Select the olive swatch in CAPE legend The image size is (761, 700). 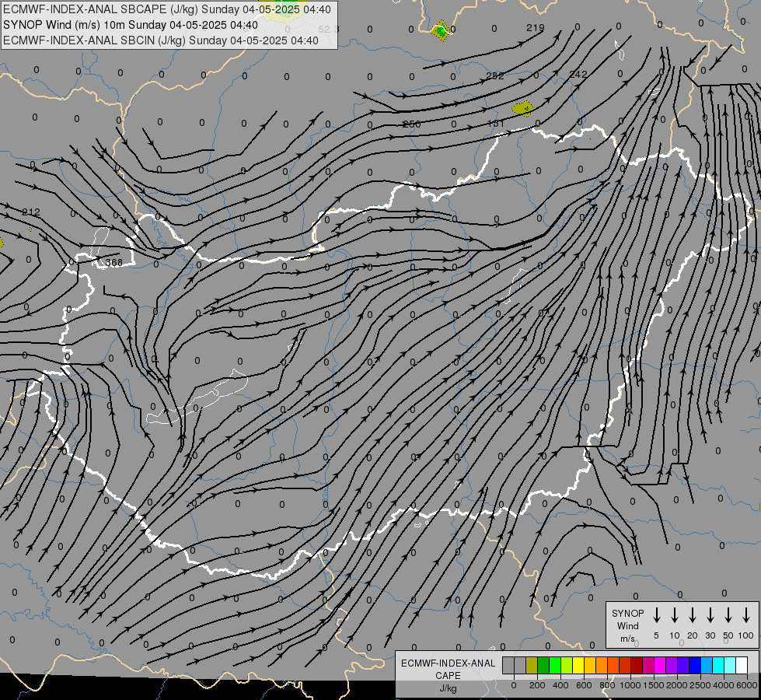click(532, 665)
